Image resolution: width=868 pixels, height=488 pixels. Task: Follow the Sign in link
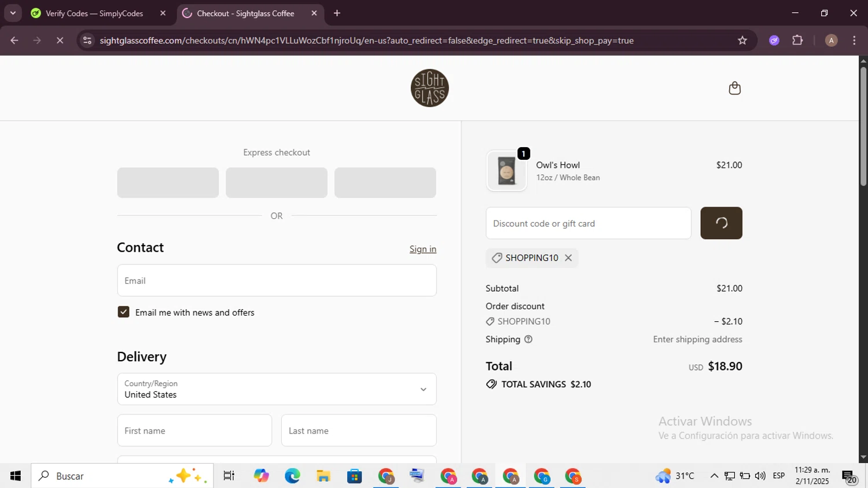click(x=423, y=249)
